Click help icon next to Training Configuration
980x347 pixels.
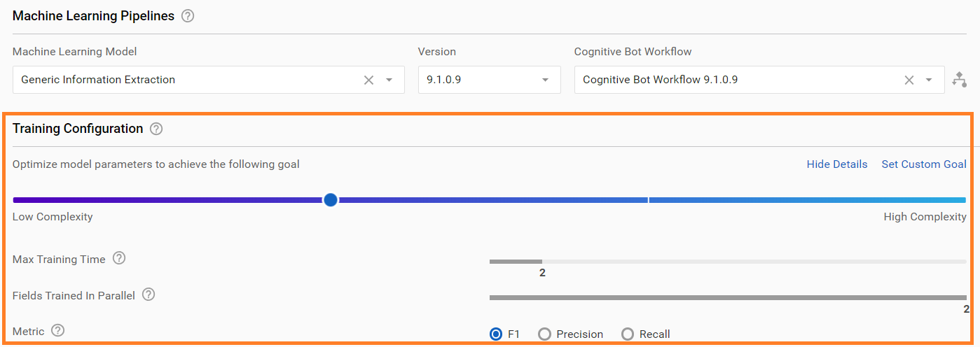click(x=156, y=129)
